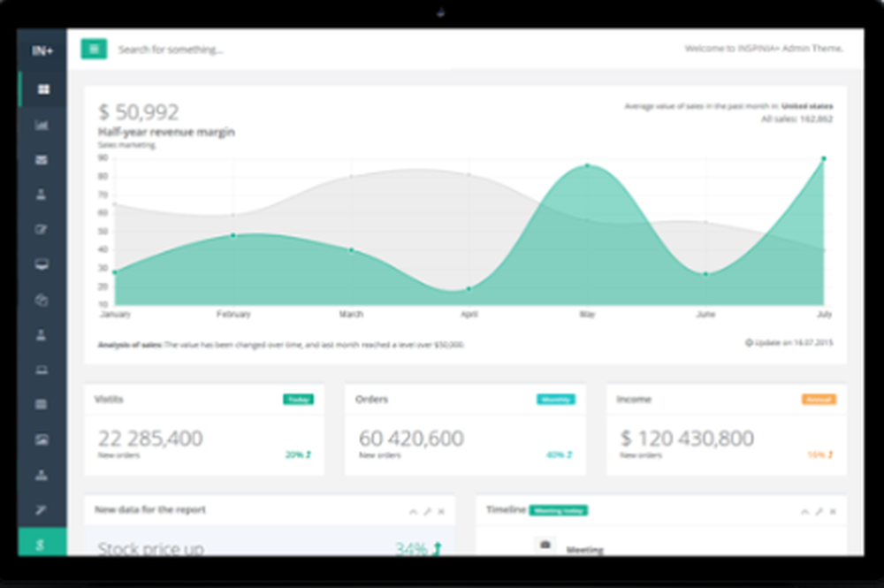This screenshot has height=588, width=884.
Task: Click the clock icon beside Update on 16.07.2015
Action: [750, 342]
